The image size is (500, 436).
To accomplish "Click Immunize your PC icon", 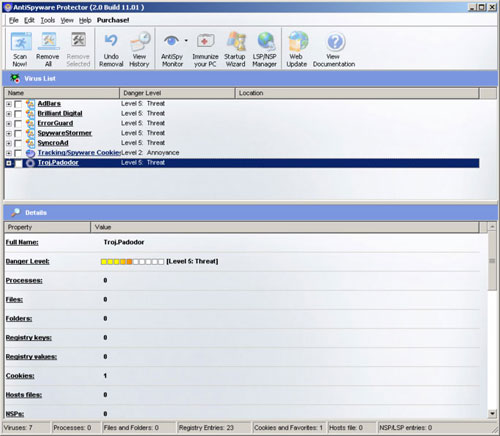I will point(205,41).
